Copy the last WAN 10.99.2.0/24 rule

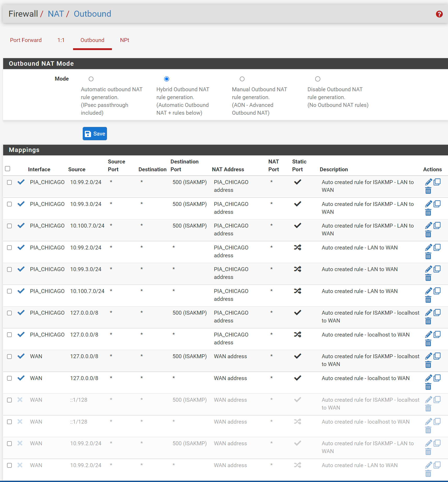tap(437, 465)
